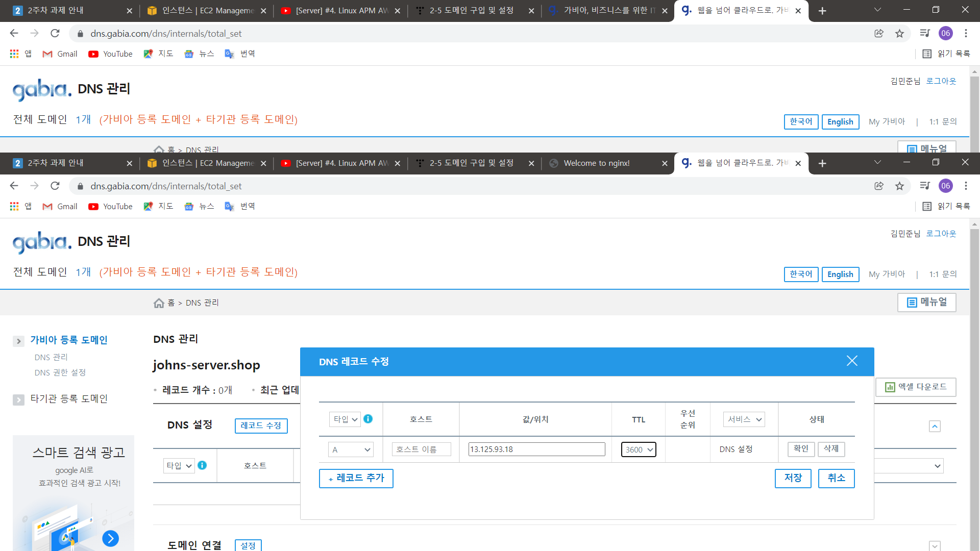Click the home icon in breadcrumb

pyautogui.click(x=159, y=303)
